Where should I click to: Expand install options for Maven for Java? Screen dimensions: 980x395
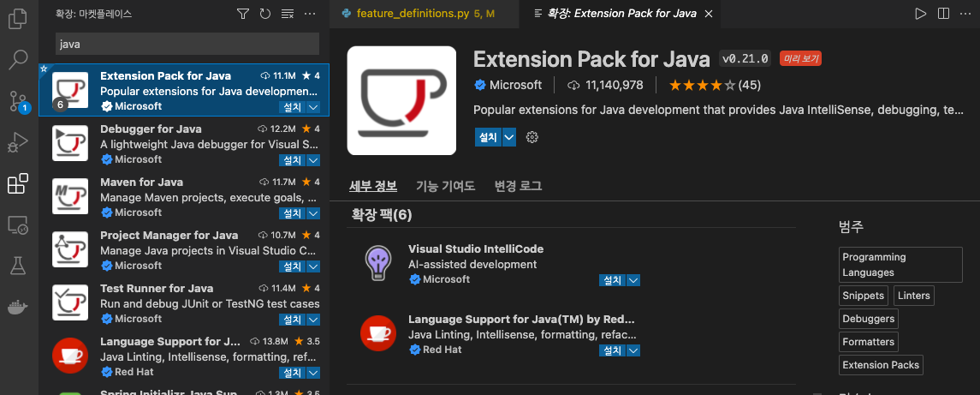tap(314, 213)
